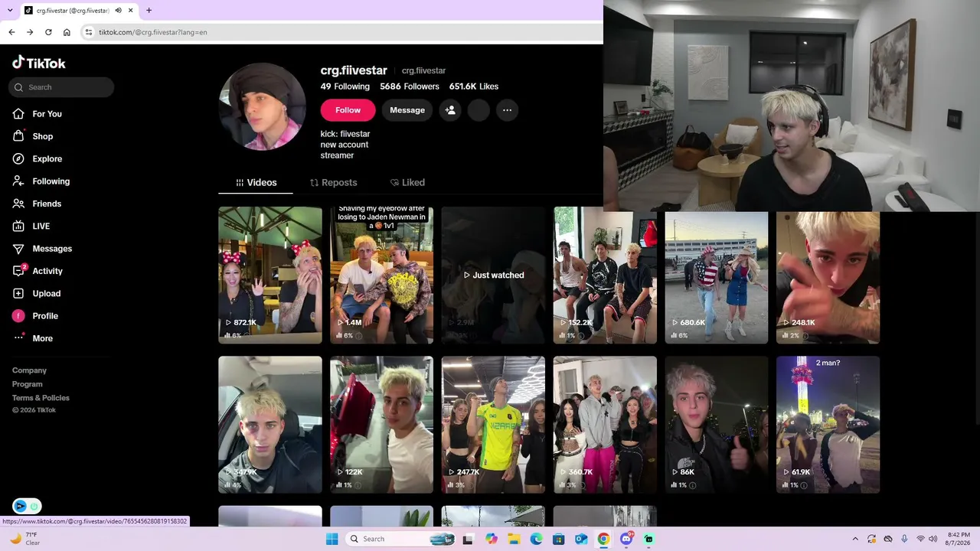Click the crg.fiivestar profile picture
Viewport: 980px width, 551px height.
263,106
